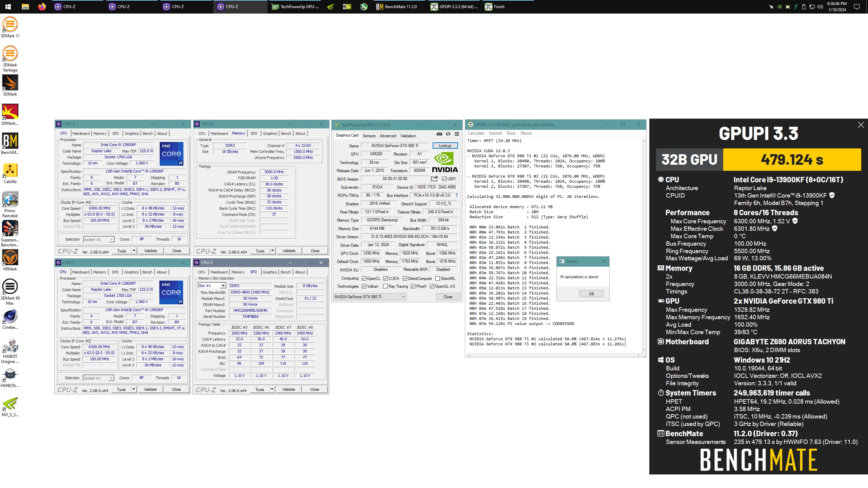The width and height of the screenshot is (868, 488).
Task: Toggle the OpenCL checkbox
Action: point(364,279)
